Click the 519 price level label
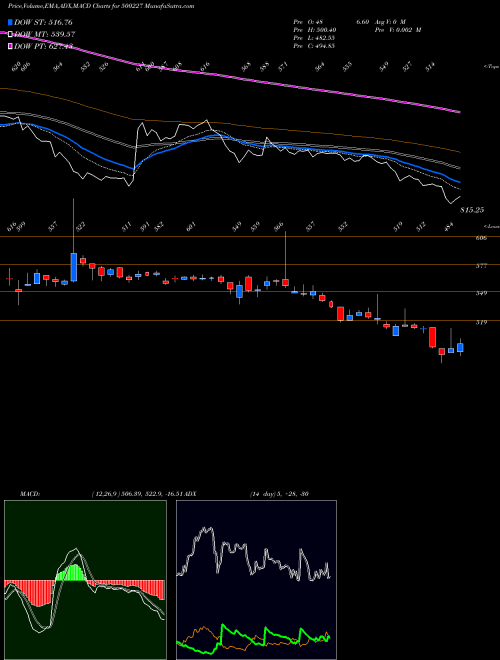500x660 pixels. tap(482, 322)
